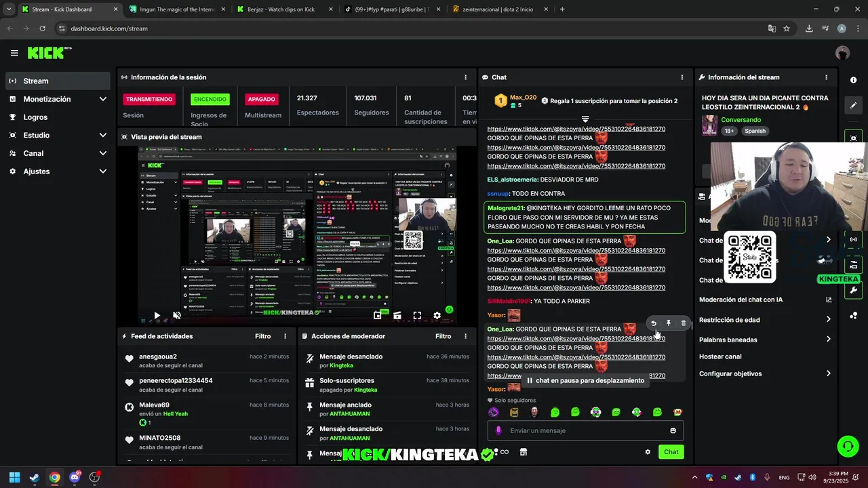Open Kingteka link under Solo-suscriptores action
The height and width of the screenshot is (488, 868).
coord(366,390)
